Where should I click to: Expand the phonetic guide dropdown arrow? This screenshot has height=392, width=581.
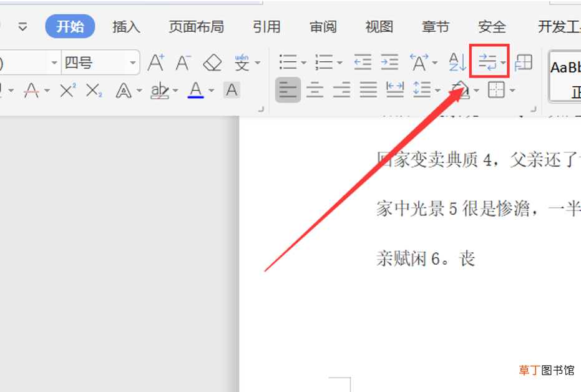click(258, 62)
